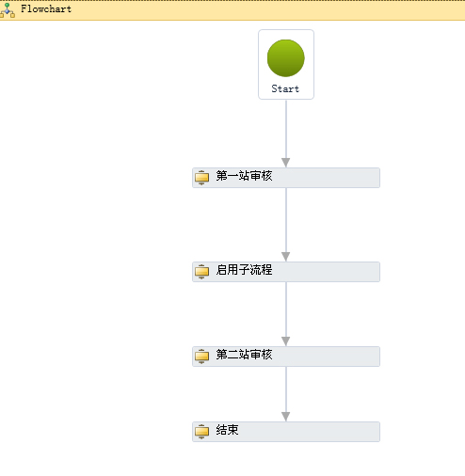The height and width of the screenshot is (476, 465).
Task: Select the green Start circle
Action: 286,58
